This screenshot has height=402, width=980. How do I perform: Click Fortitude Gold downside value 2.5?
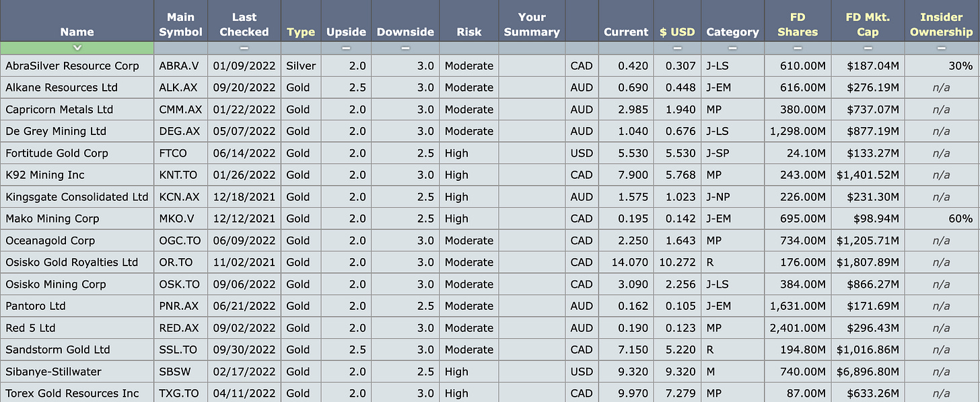pos(425,153)
